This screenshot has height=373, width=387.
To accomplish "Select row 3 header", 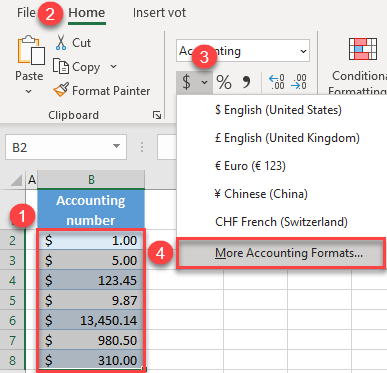I will (12, 260).
